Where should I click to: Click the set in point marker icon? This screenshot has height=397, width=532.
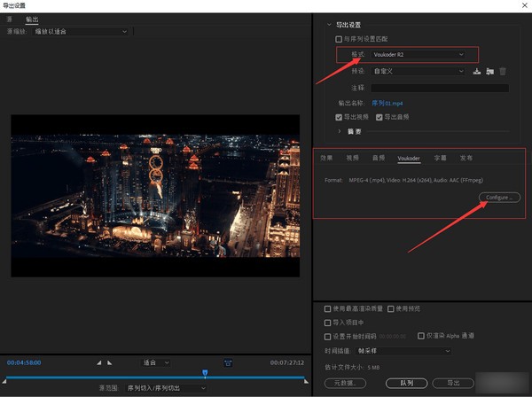98,362
